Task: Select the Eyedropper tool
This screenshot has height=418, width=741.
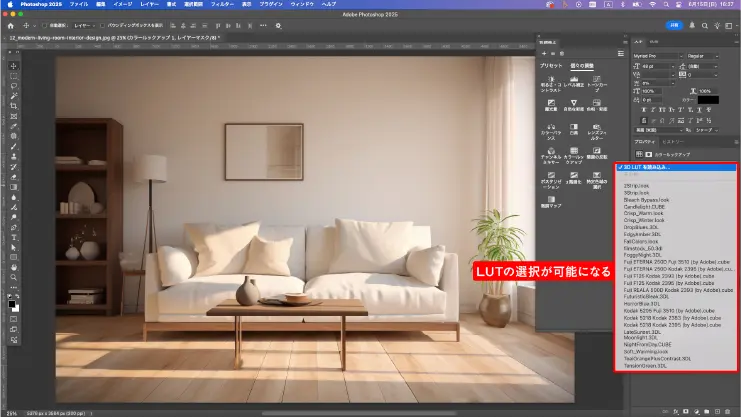Action: [14, 126]
